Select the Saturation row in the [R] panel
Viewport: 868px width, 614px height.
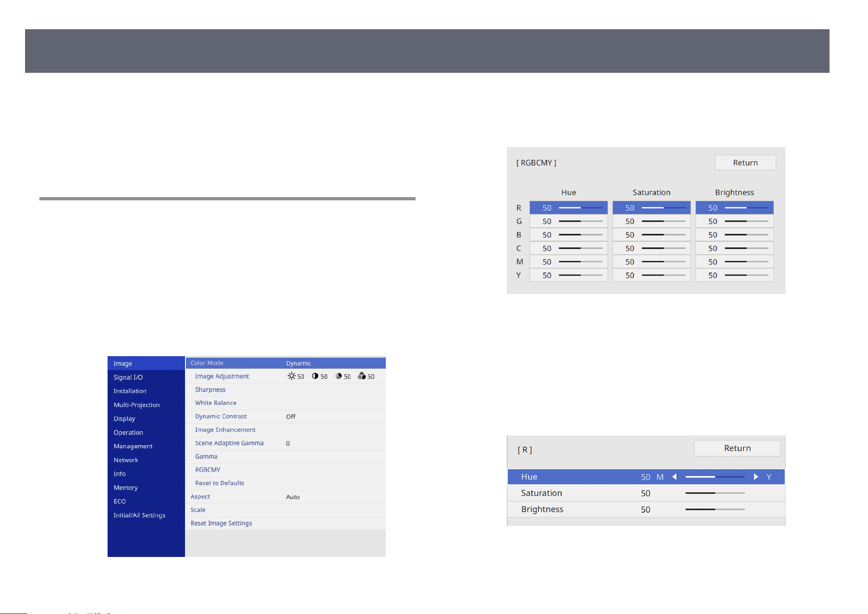click(646, 493)
